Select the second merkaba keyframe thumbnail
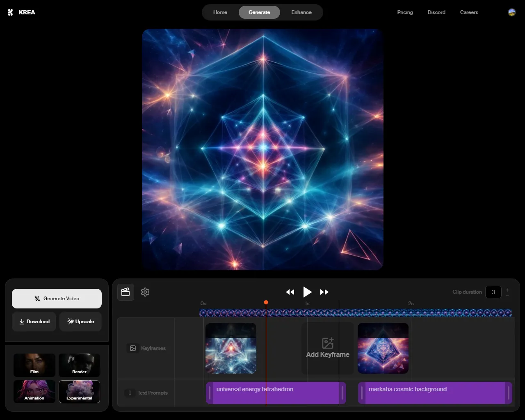Screen dimensions: 525x420 pyautogui.click(x=383, y=348)
